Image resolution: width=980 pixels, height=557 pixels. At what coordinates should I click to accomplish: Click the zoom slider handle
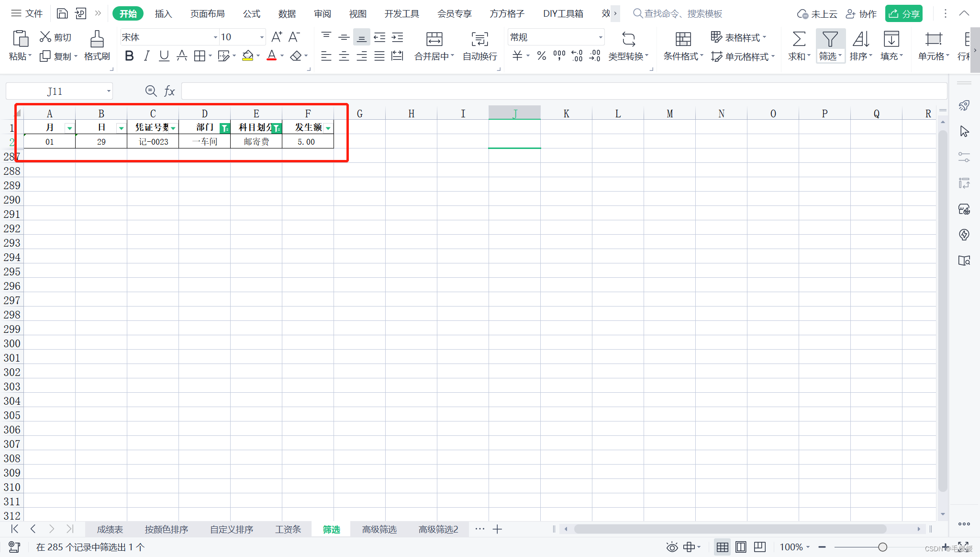(882, 547)
